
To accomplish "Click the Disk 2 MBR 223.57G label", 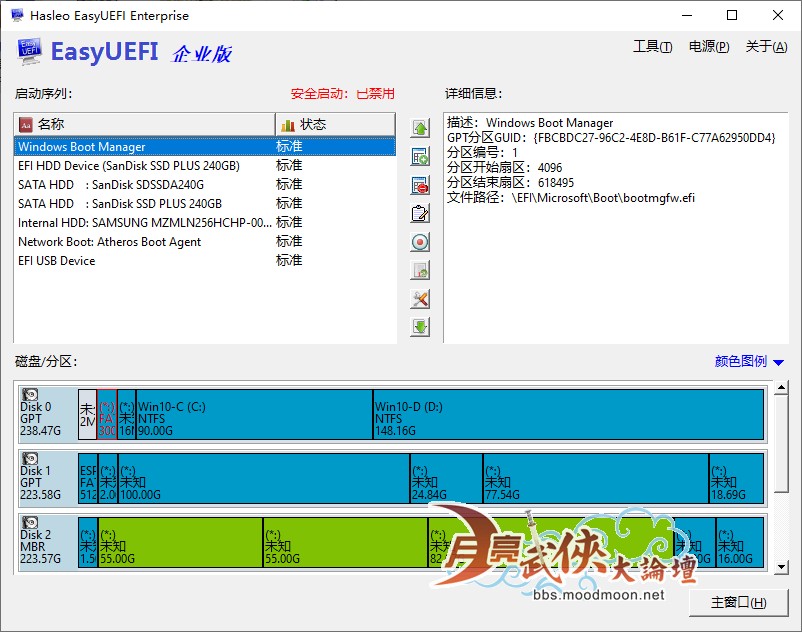I will pyautogui.click(x=40, y=547).
